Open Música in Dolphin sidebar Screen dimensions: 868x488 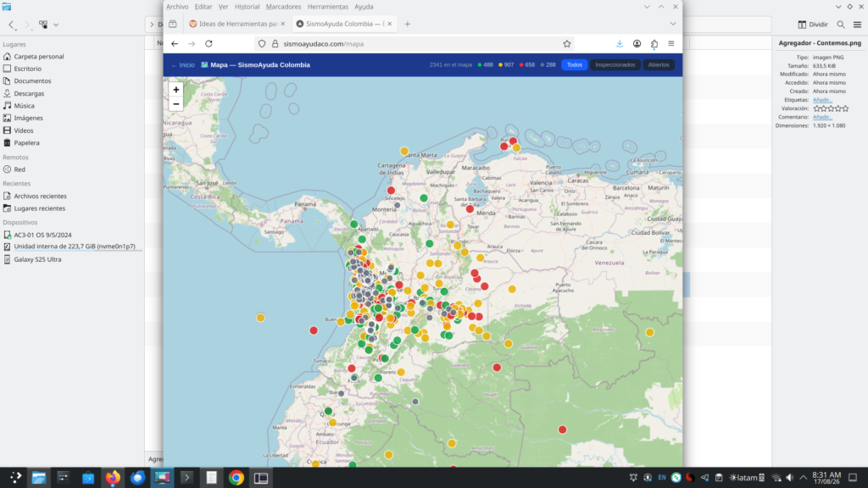pyautogui.click(x=24, y=106)
